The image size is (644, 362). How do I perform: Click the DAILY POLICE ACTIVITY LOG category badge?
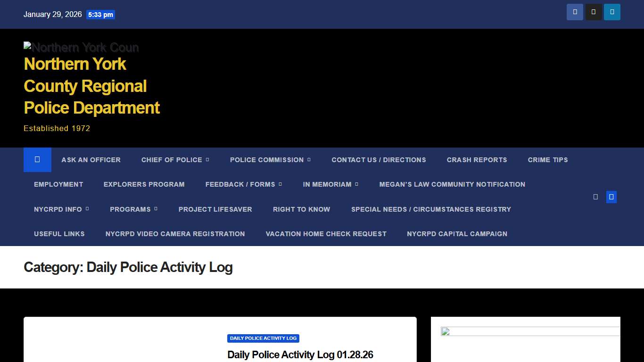(x=263, y=338)
